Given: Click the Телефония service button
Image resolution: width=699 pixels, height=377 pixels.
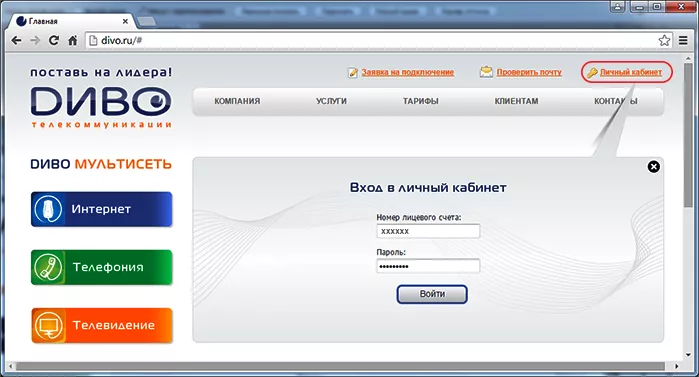Looking at the screenshot, I should [102, 267].
